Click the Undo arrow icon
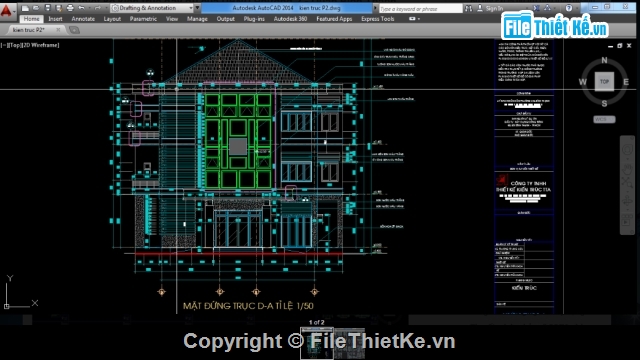640x360 pixels. (x=81, y=8)
